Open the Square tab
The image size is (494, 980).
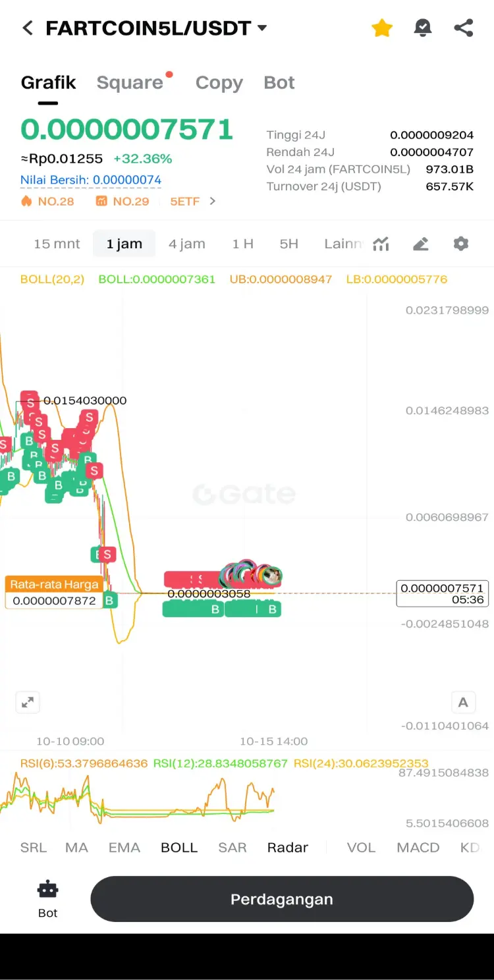[x=130, y=83]
